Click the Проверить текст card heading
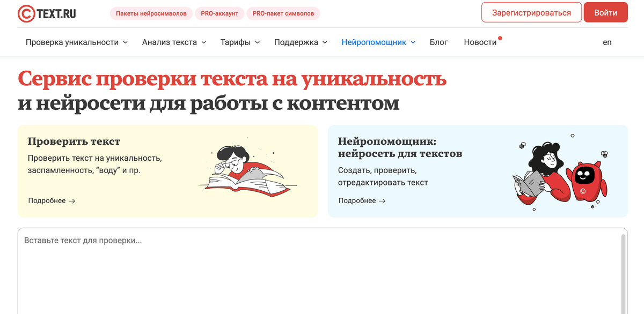644x314 pixels. pos(74,141)
